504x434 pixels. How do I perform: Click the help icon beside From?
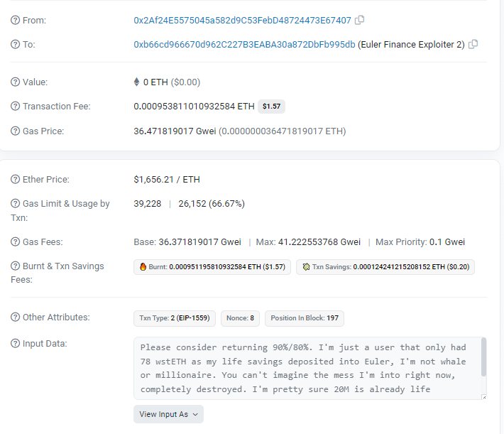pos(15,21)
